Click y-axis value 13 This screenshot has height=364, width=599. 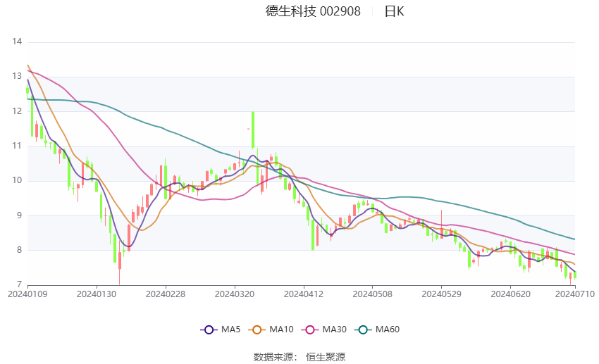(x=17, y=76)
